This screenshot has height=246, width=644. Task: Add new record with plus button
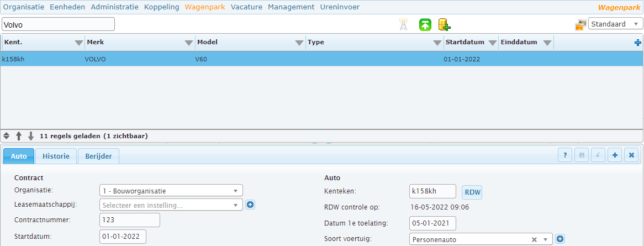coord(614,155)
